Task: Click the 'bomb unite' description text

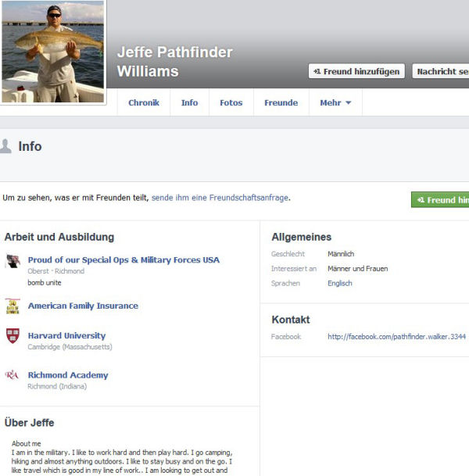Action: [45, 283]
